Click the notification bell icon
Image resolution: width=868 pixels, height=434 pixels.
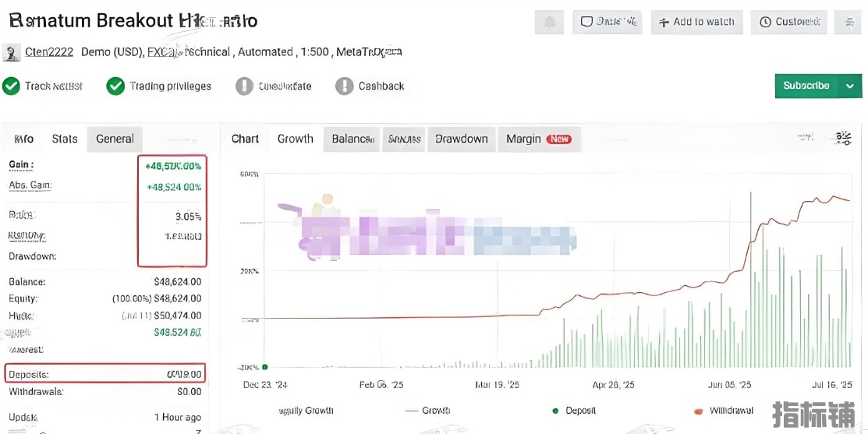click(x=549, y=23)
